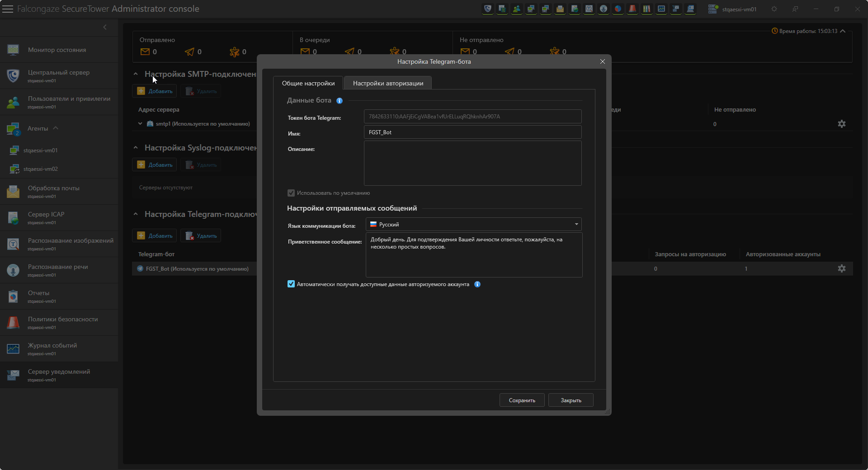Image resolution: width=868 pixels, height=470 pixels.
Task: Switch to the Общие настройки tab
Action: [x=308, y=83]
